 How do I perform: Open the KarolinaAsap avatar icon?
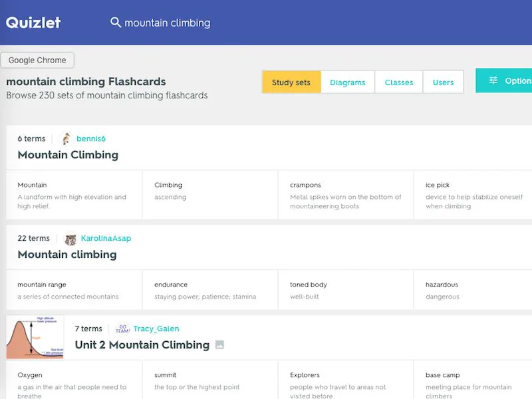pyautogui.click(x=70, y=239)
